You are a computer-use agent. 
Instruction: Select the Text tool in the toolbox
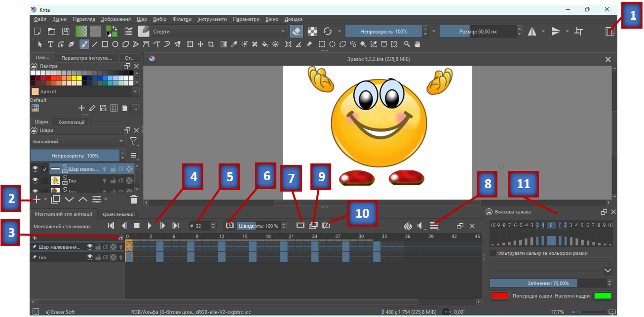[50, 44]
